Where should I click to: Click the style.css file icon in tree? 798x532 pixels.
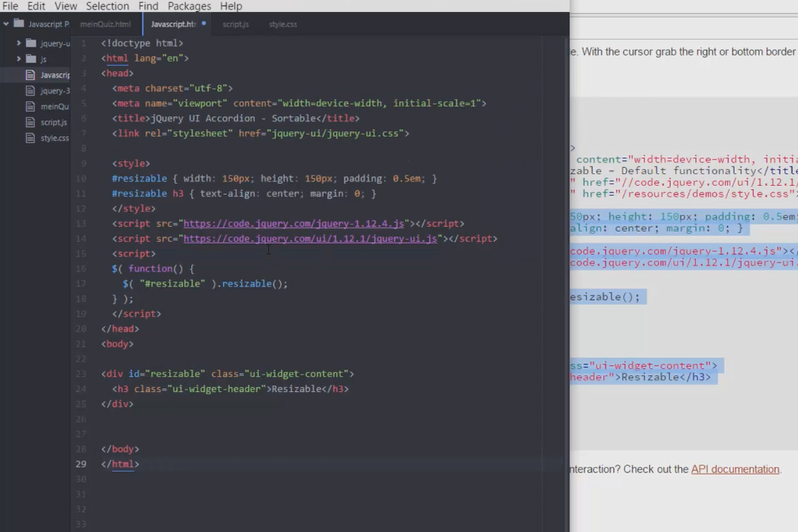coord(30,138)
